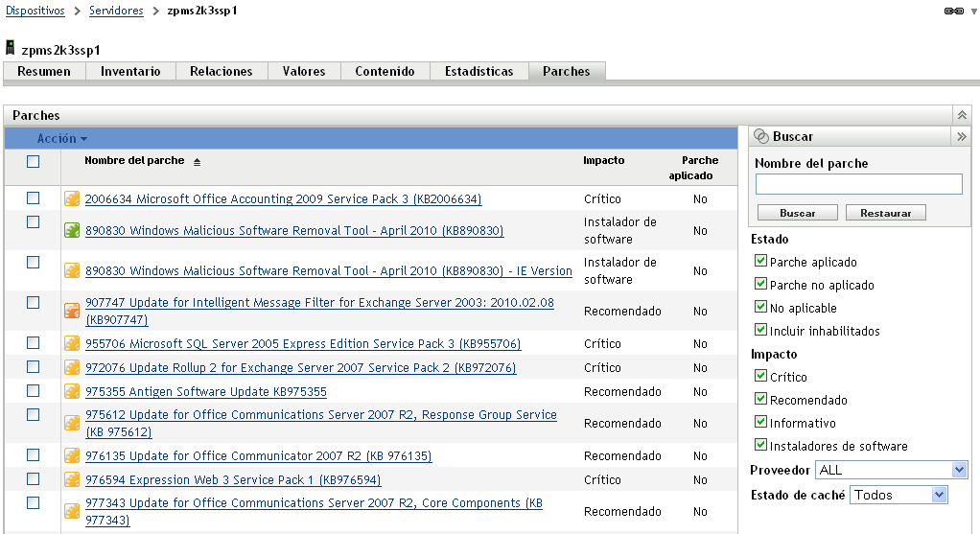Collapse the Buscar side panel
The image size is (980, 534).
point(961,136)
